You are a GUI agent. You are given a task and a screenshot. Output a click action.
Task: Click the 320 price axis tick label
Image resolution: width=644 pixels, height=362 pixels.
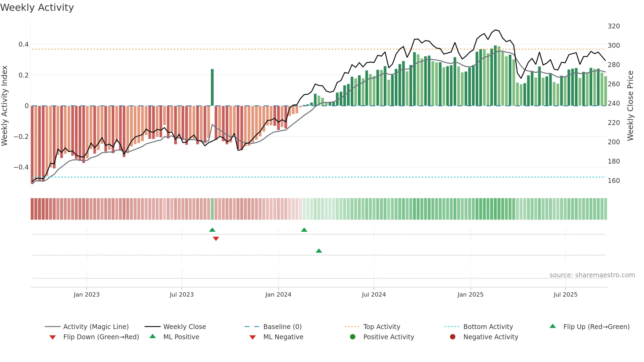coord(614,26)
